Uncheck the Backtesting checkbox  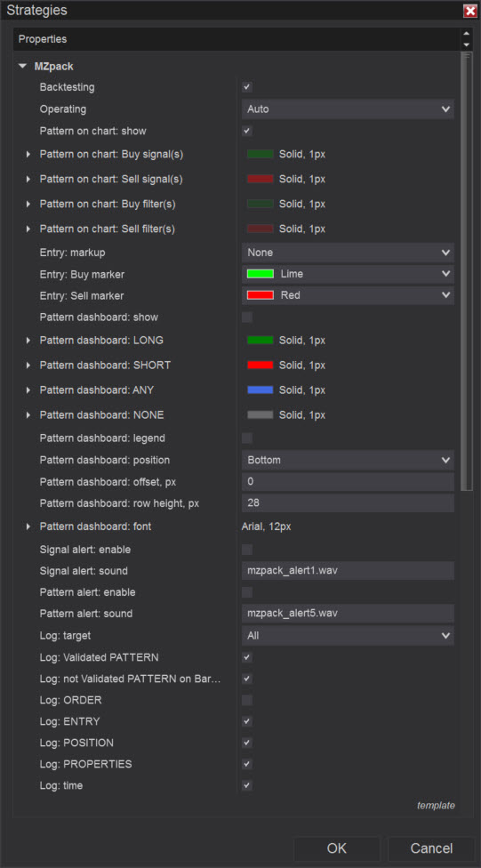[247, 87]
